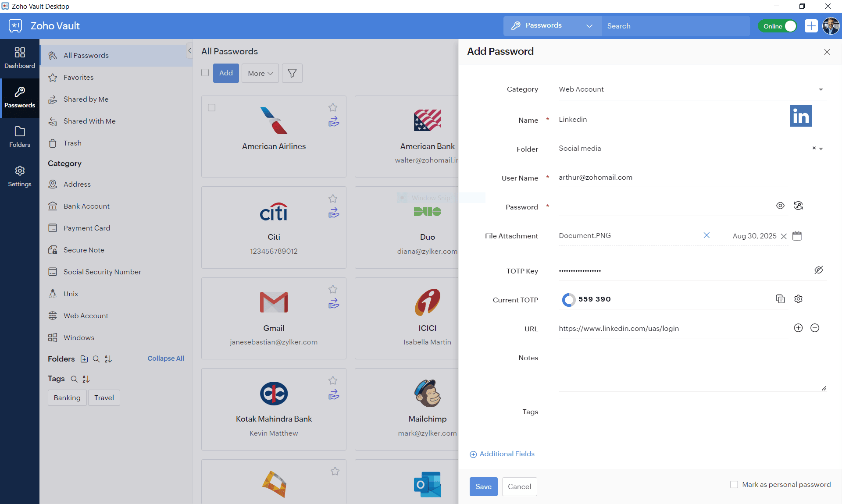This screenshot has width=842, height=504.
Task: Star the Gmail password card
Action: 333,289
